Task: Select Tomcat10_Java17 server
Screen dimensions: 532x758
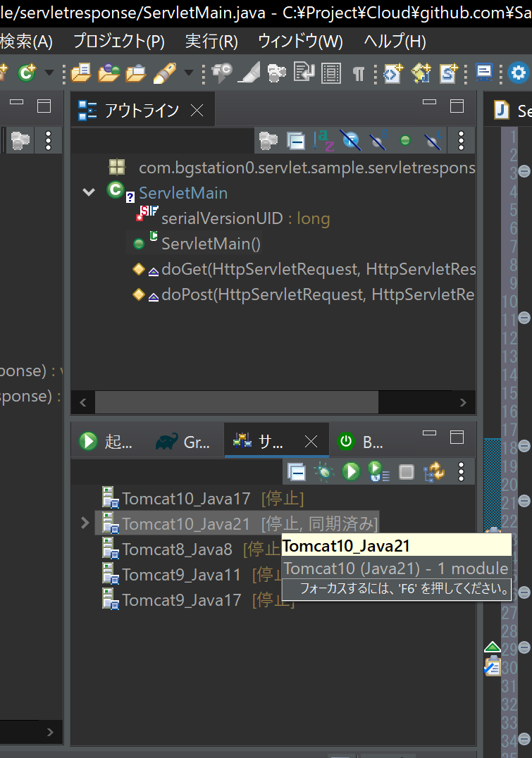Action: click(203, 498)
